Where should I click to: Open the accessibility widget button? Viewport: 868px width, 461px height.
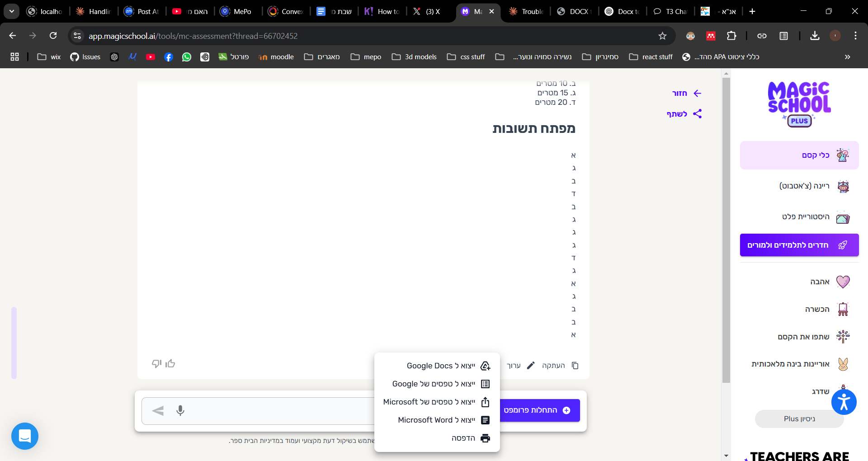(844, 402)
